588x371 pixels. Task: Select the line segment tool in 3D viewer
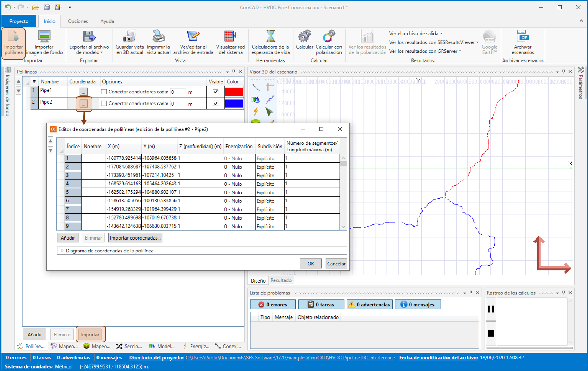pos(256,87)
